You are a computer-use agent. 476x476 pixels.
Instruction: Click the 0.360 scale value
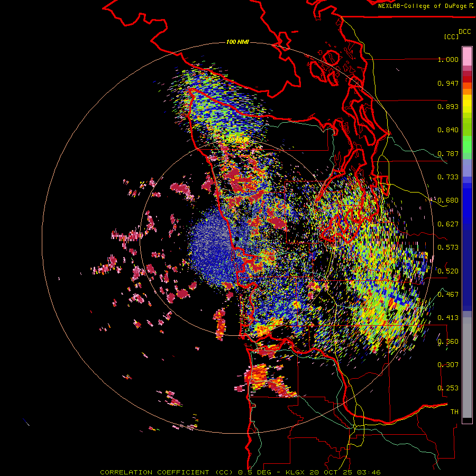coord(448,342)
